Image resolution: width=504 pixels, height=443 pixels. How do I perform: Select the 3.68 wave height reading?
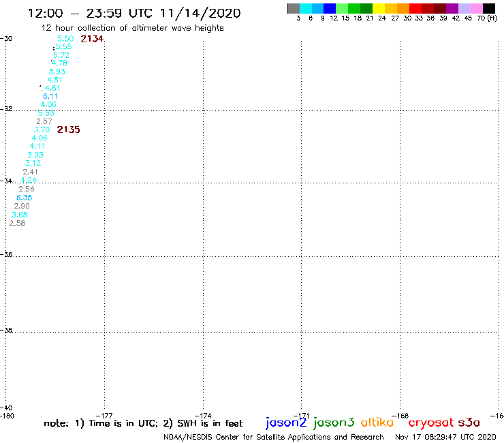pos(20,215)
